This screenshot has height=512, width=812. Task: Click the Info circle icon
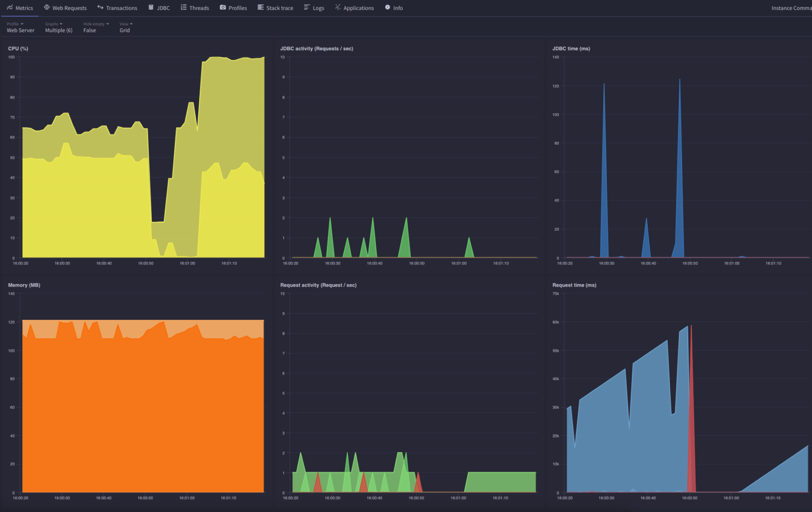pos(388,7)
